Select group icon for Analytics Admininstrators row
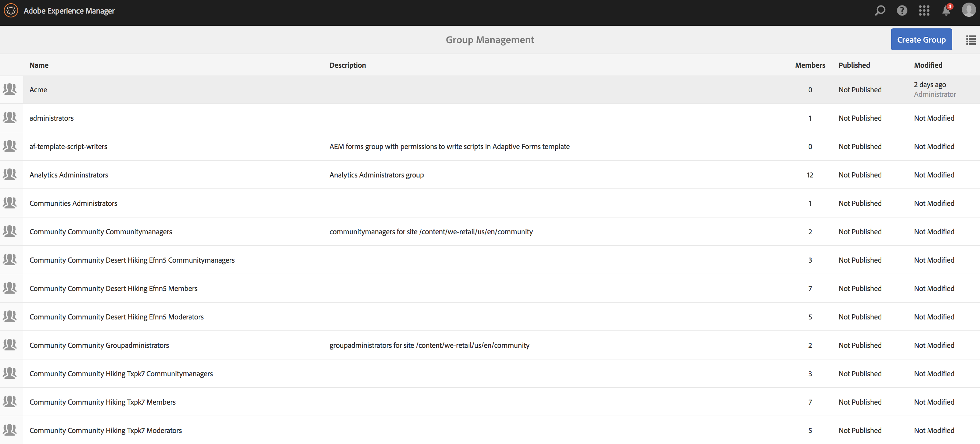Viewport: 980px width, 444px height. [x=10, y=175]
